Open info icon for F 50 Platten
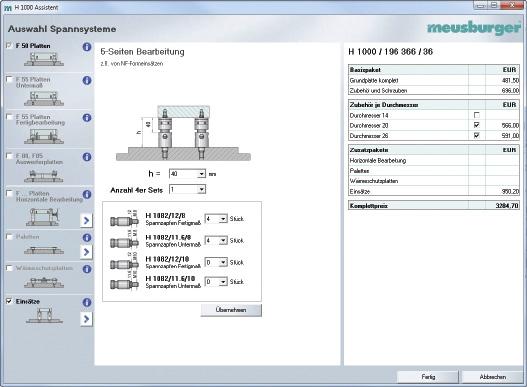527x387 pixels. click(x=87, y=47)
